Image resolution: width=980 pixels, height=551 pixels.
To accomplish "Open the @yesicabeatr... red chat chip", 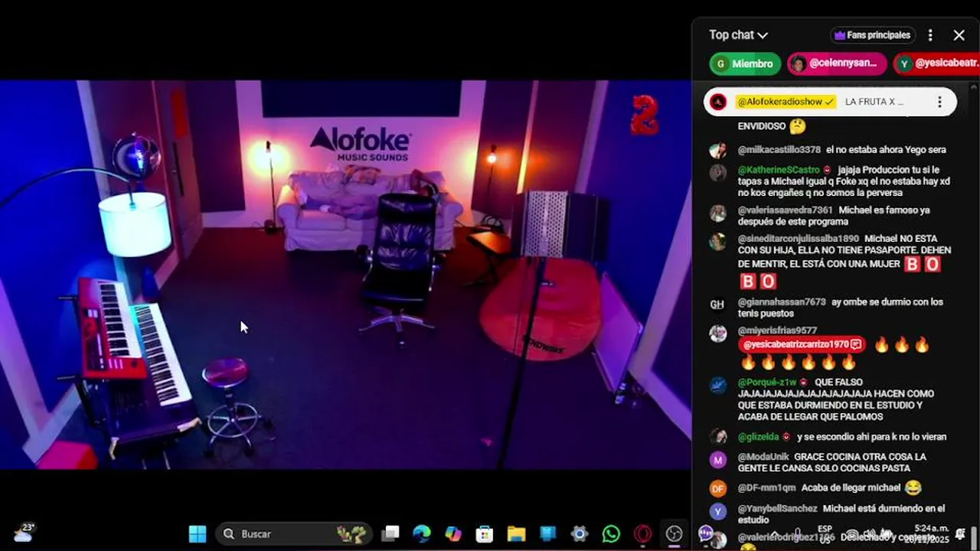I will [936, 64].
